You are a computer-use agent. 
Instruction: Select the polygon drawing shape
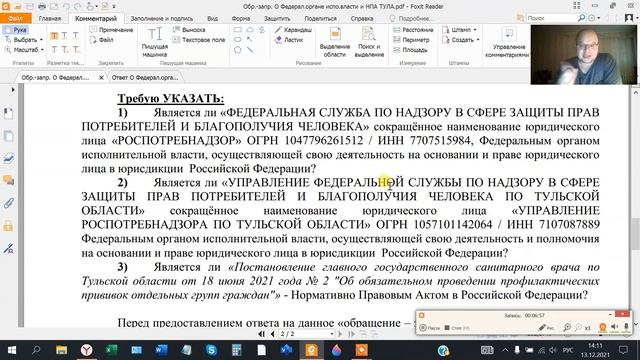point(238,50)
